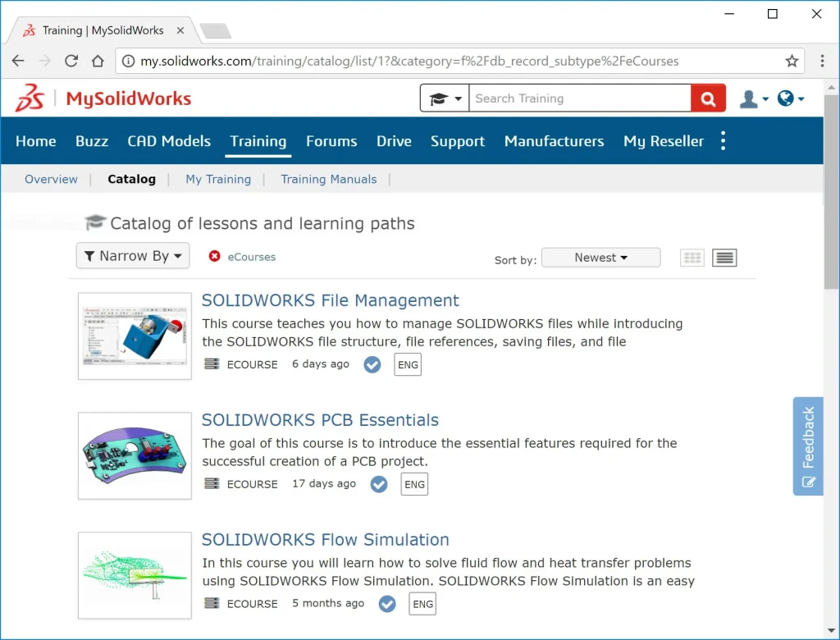Screen dimensions: 840x640
Task: Switch to the My Training subtab
Action: pyautogui.click(x=218, y=179)
